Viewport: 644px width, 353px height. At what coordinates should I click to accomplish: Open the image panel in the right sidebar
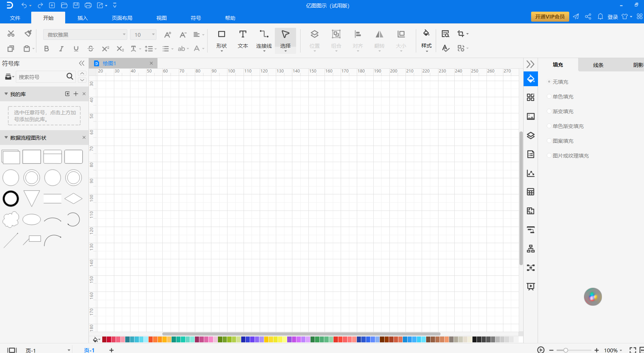(x=530, y=116)
